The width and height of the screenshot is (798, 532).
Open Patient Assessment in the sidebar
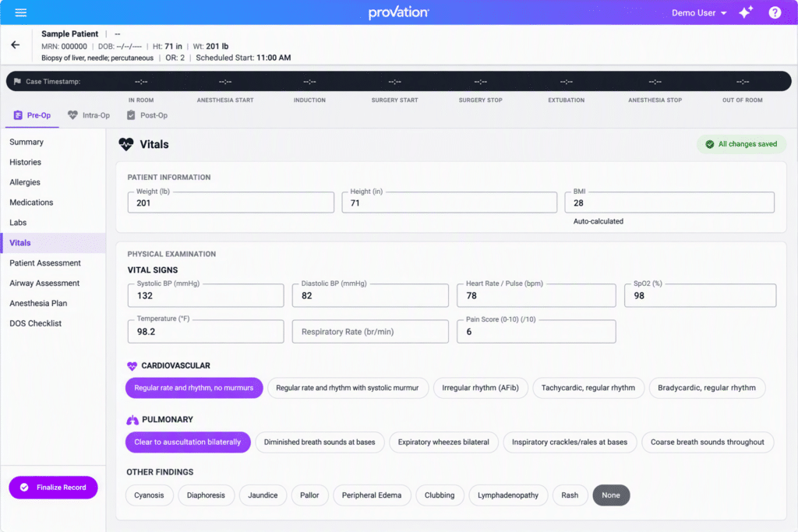[53, 263]
